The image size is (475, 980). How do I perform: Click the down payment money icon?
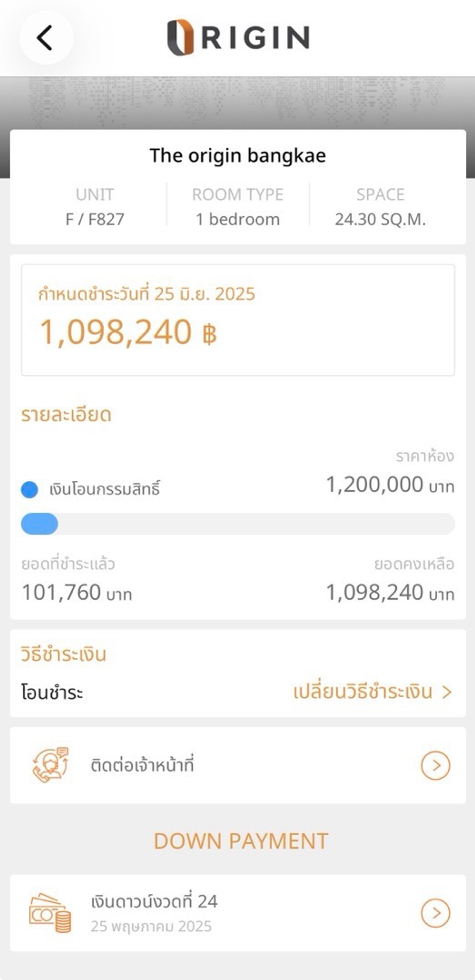pos(50,913)
